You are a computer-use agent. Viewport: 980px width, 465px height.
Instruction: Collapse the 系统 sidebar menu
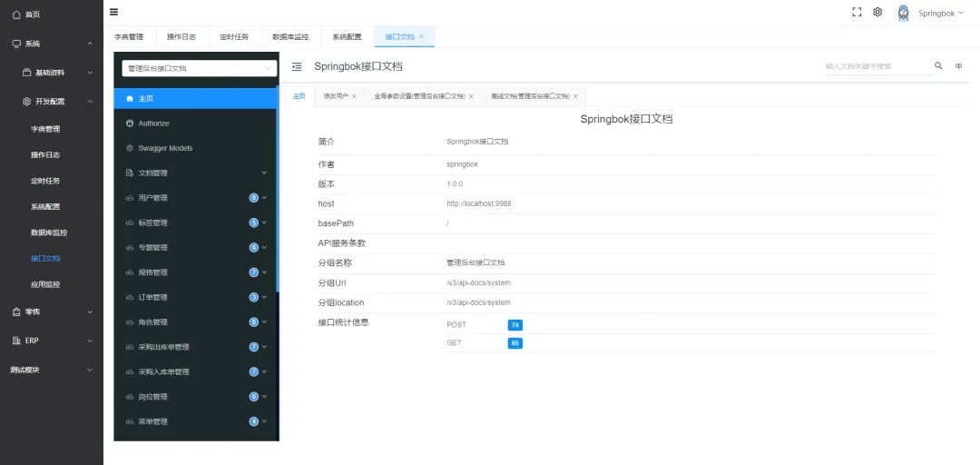point(51,44)
